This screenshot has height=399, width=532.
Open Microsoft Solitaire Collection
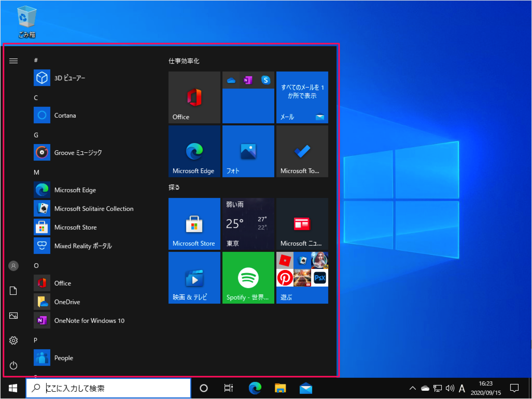click(x=94, y=208)
